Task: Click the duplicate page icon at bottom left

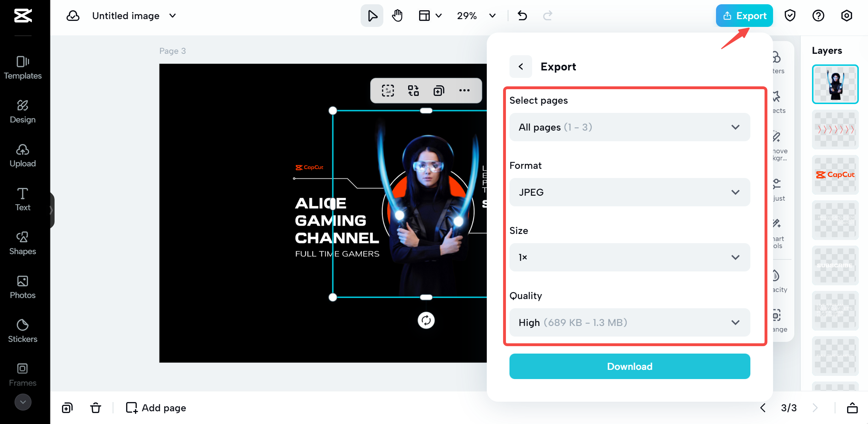Action: coord(67,408)
